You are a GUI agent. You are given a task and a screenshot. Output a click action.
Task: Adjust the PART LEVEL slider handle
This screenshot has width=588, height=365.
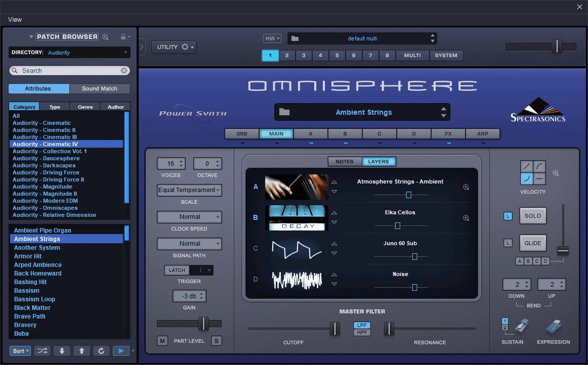tap(203, 324)
